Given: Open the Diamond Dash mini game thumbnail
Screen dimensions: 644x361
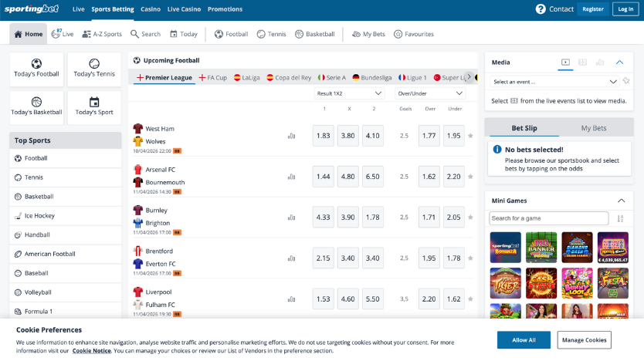Looking at the screenshot, I should tap(577, 248).
